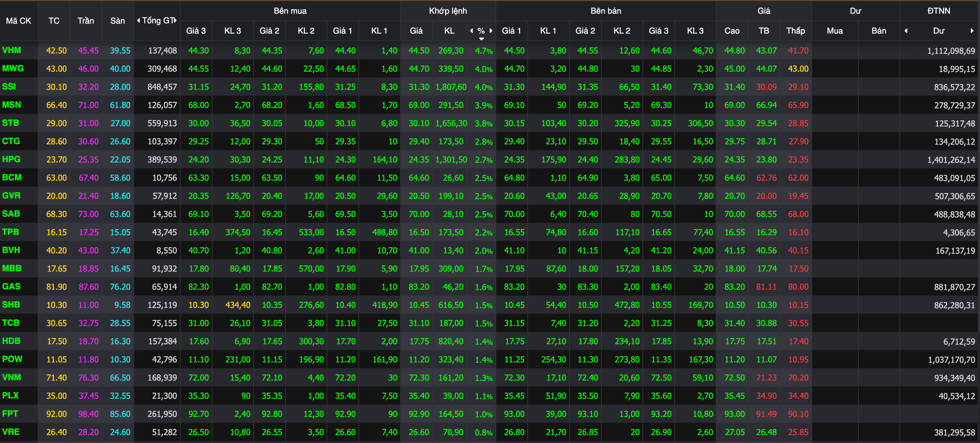Open MSN stock symbol

pyautogui.click(x=12, y=105)
